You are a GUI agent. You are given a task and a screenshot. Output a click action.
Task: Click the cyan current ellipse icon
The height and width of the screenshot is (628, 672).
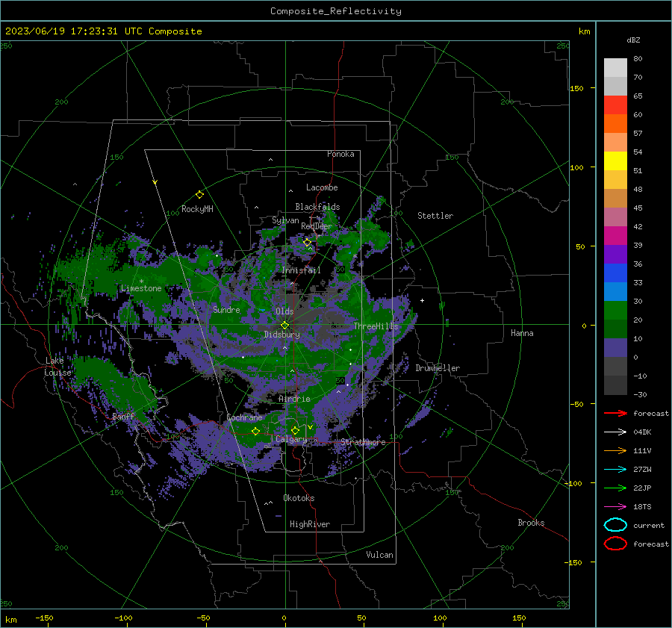pyautogui.click(x=615, y=525)
